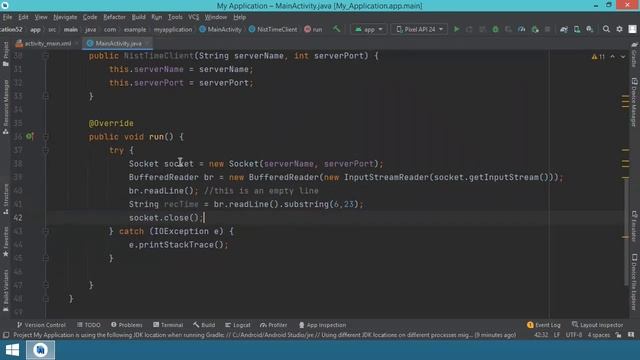640x360 pixels.
Task: Open the Project tool window sidebar
Action: (6, 53)
